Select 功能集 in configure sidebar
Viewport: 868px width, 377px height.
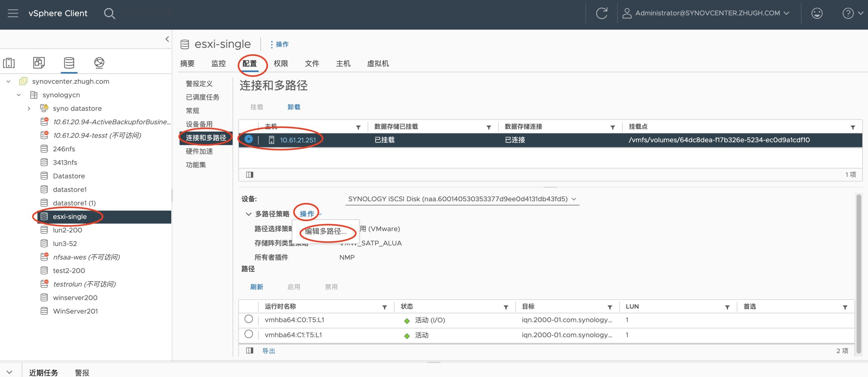(x=196, y=165)
